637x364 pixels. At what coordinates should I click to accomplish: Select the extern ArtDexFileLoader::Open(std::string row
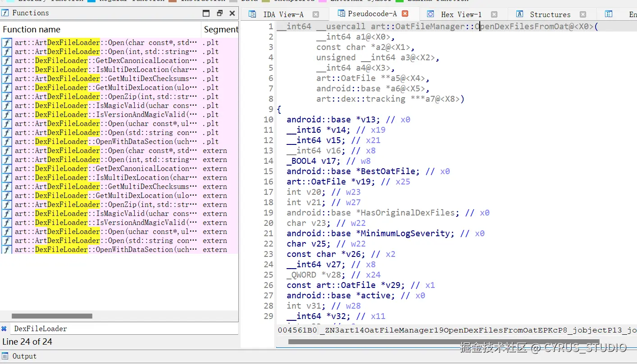click(x=119, y=241)
